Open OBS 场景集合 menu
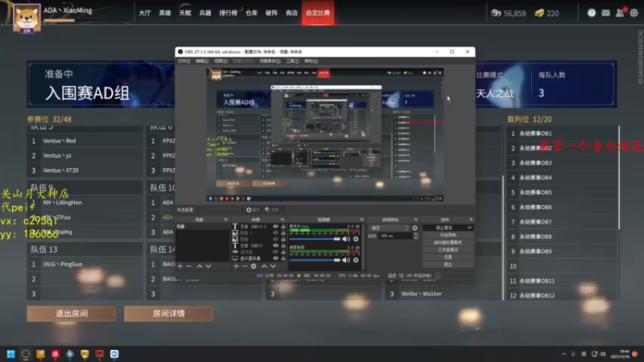Image resolution: width=644 pixels, height=362 pixels. coord(270,61)
